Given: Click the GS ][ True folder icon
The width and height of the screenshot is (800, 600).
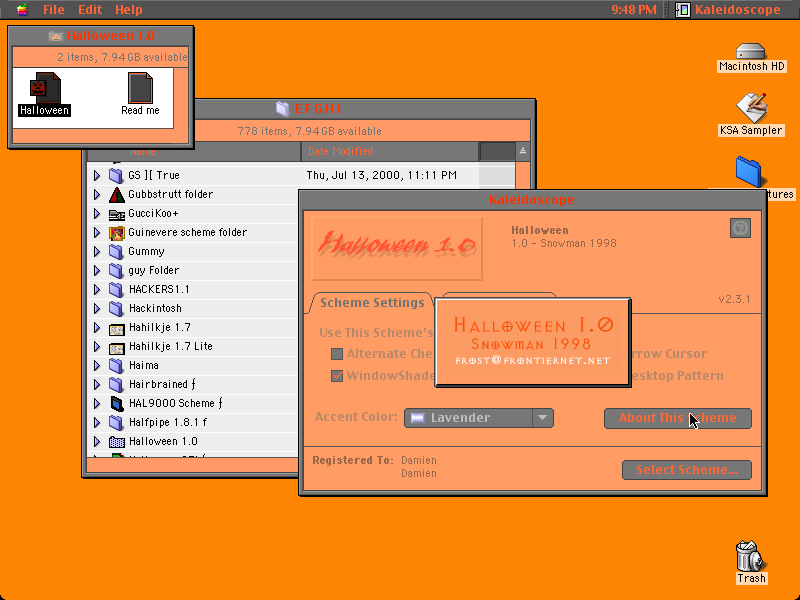Looking at the screenshot, I should point(116,176).
